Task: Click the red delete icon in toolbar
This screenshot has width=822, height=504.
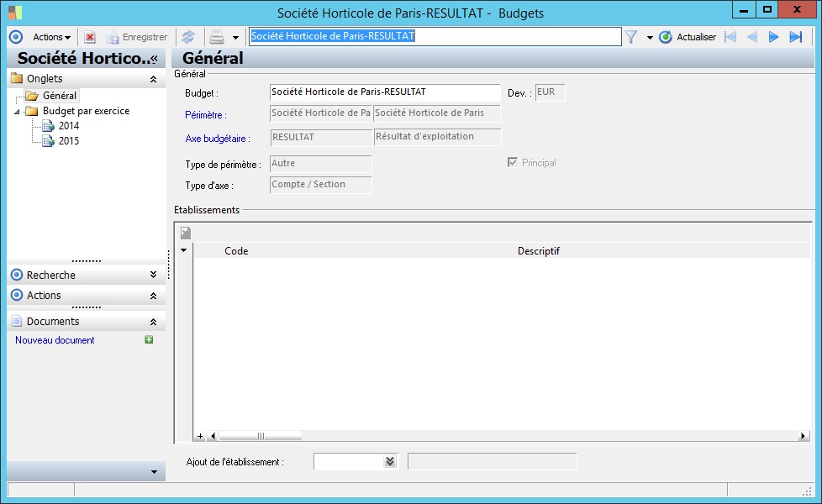Action: click(90, 37)
